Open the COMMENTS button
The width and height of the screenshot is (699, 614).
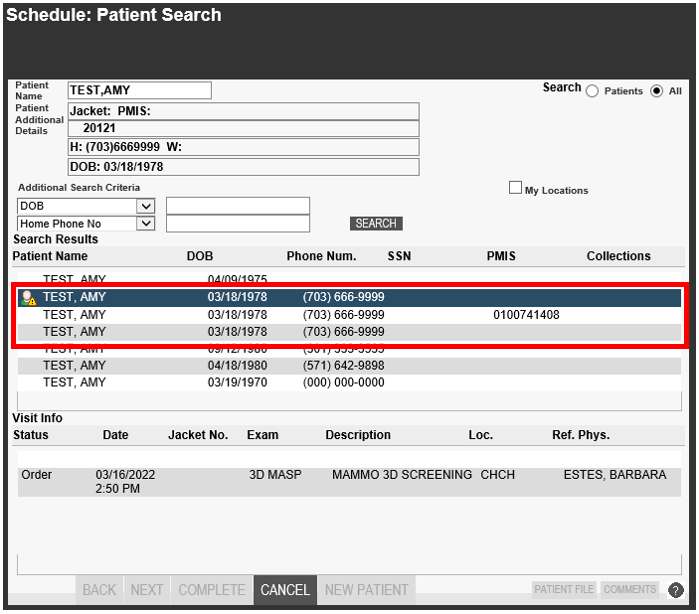click(629, 589)
